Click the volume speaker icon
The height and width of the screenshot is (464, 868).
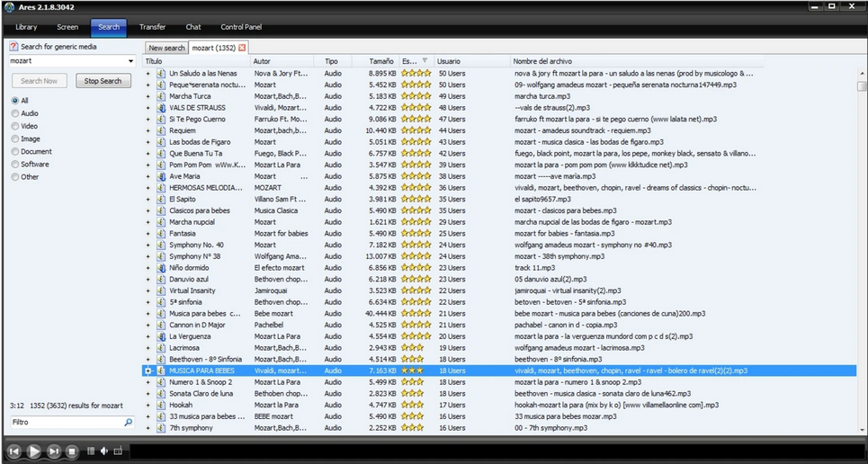pos(104,451)
